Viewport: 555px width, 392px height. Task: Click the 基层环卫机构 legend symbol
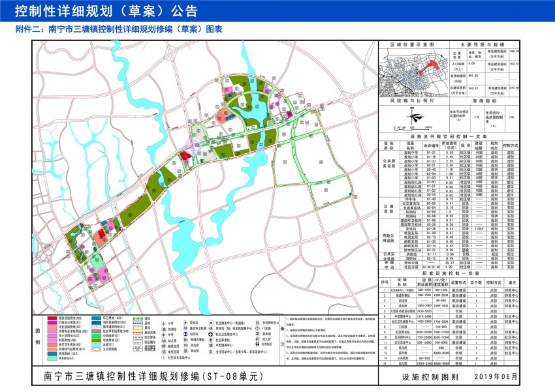pos(185,328)
